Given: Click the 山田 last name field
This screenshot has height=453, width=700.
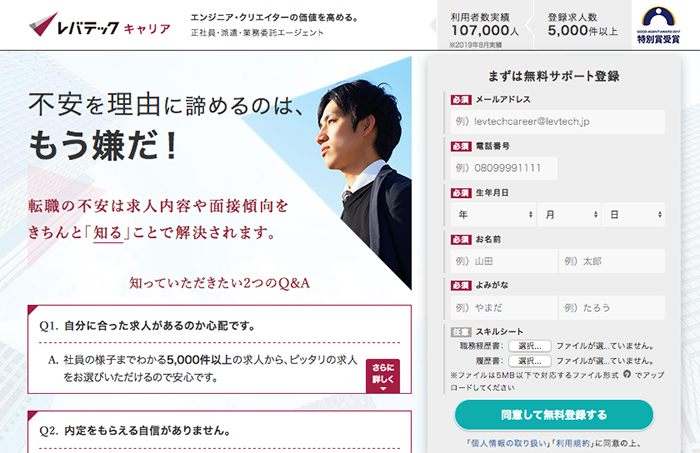Looking at the screenshot, I should tap(504, 261).
